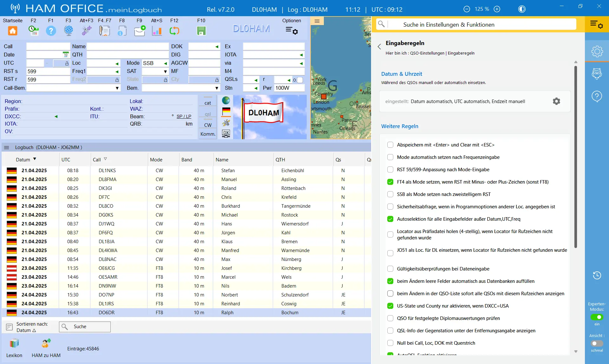Open the F2 clock logbook icon
Image resolution: width=609 pixels, height=364 pixels.
[34, 31]
